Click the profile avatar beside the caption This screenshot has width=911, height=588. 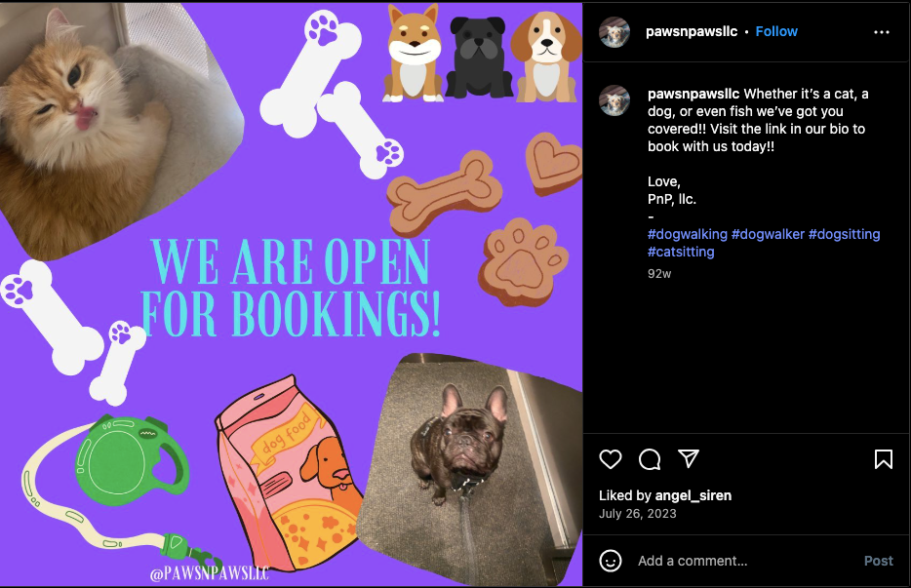coord(614,100)
